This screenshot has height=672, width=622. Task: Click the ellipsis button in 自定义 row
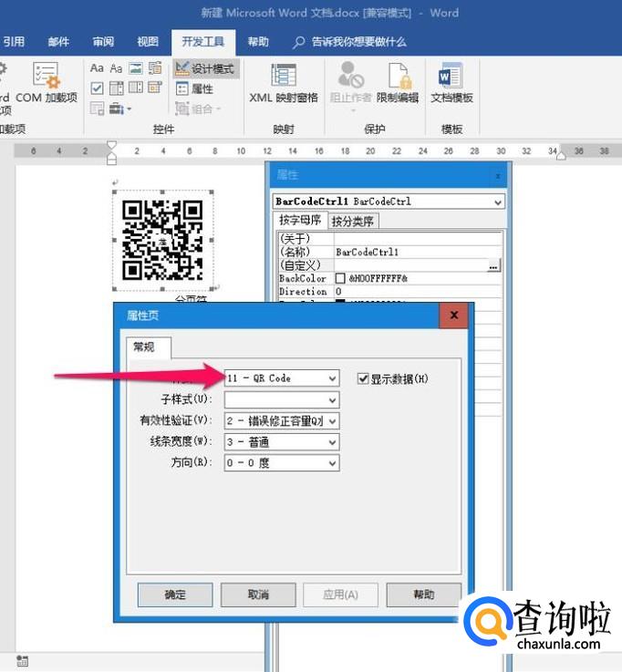tap(493, 265)
